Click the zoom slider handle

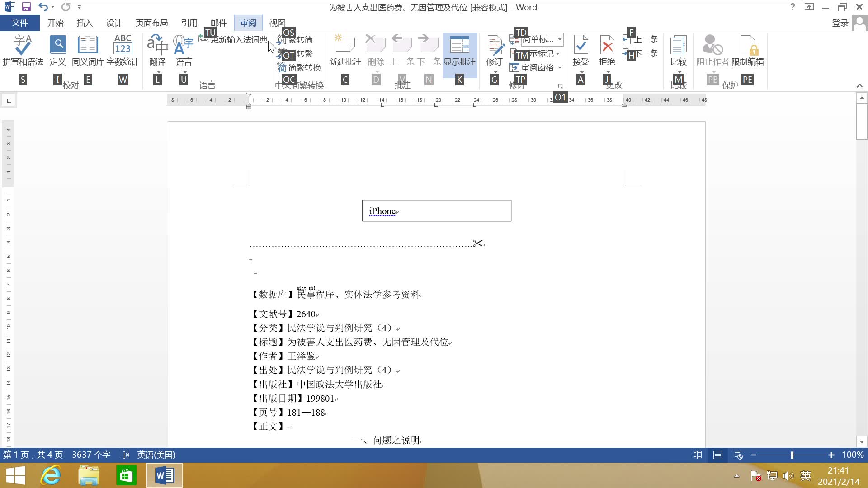[792, 455]
